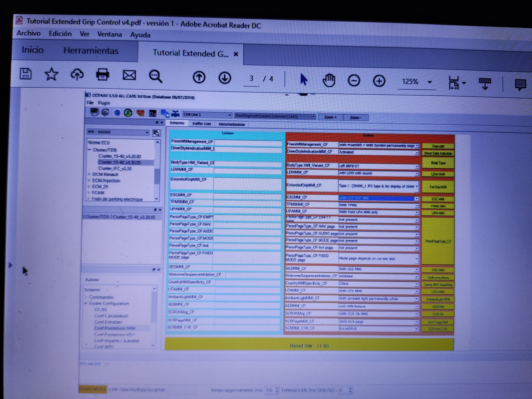Switch to the Documentazione tab
532x399 pixels.
pyautogui.click(x=232, y=125)
